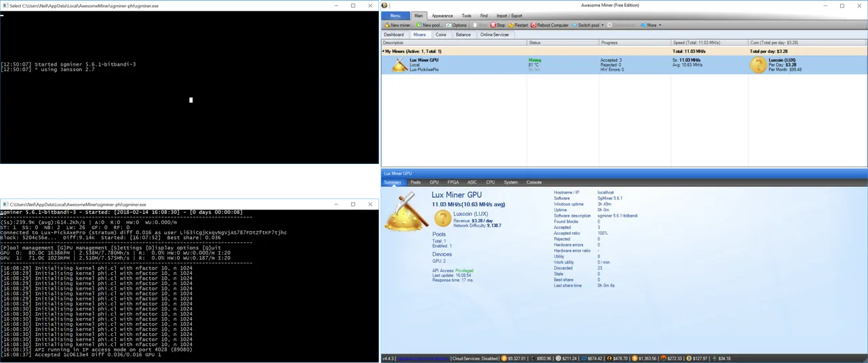Click the Progress column header

[634, 43]
